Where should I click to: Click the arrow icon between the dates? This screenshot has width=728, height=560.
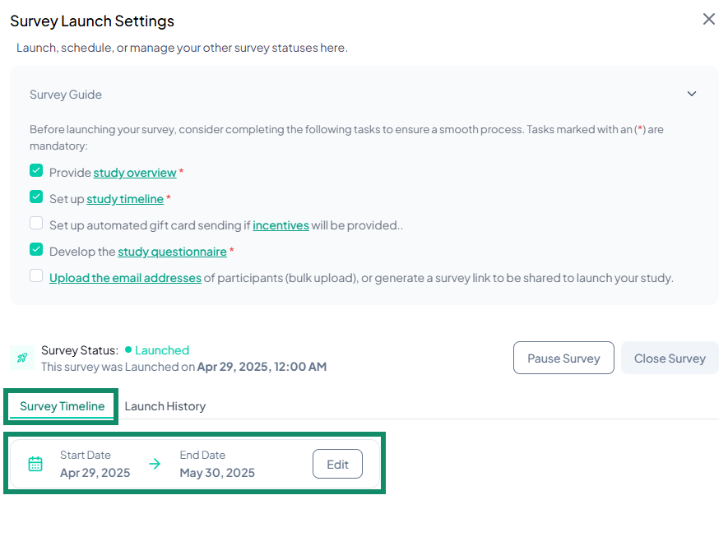point(155,464)
